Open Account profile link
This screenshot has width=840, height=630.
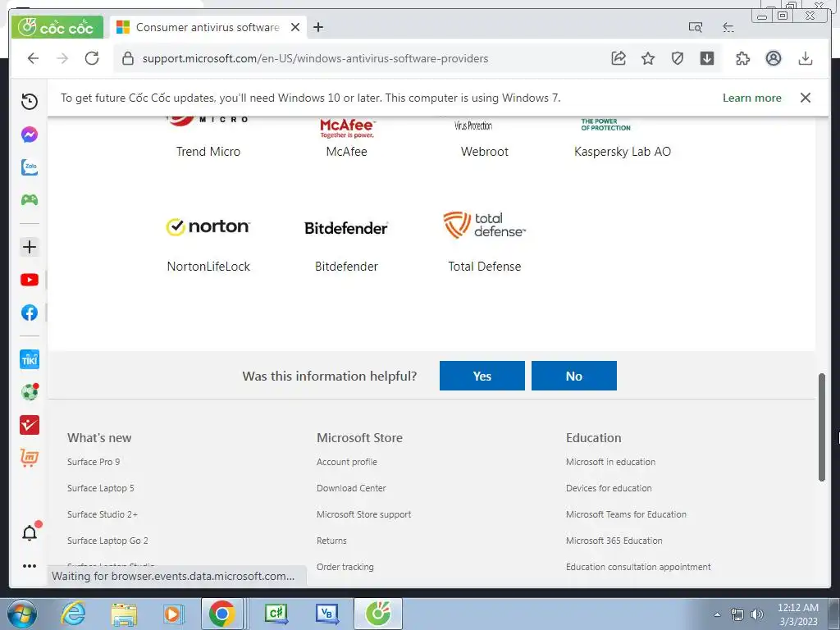click(x=347, y=462)
